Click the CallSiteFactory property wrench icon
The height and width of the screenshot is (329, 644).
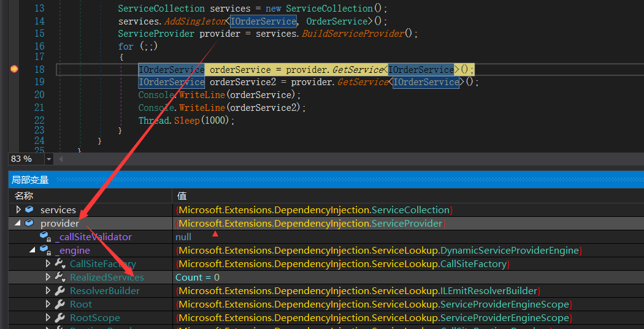(x=60, y=263)
